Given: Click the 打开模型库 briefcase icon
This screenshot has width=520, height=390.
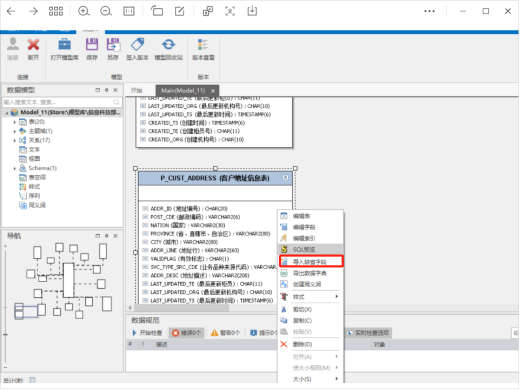Looking at the screenshot, I should pos(64,44).
